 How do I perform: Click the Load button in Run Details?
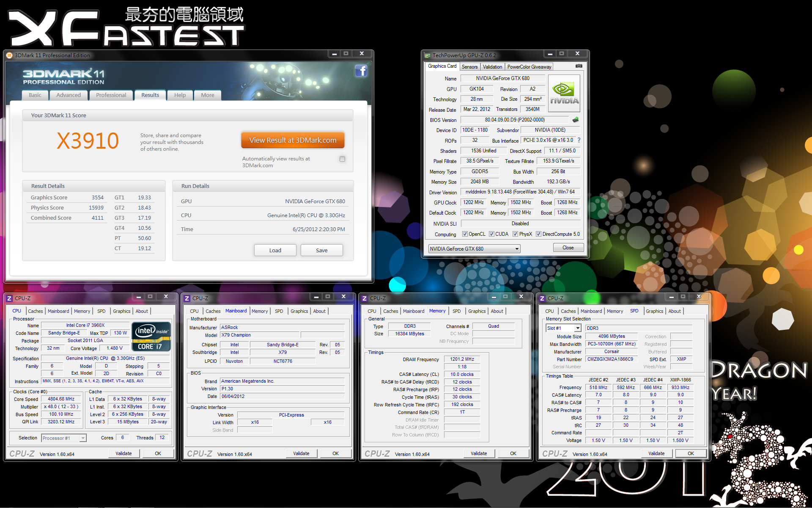click(x=275, y=250)
